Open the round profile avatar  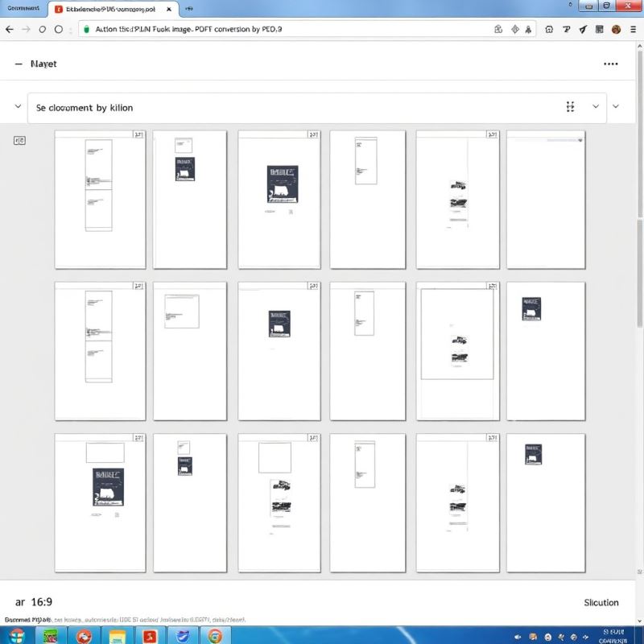point(616,29)
